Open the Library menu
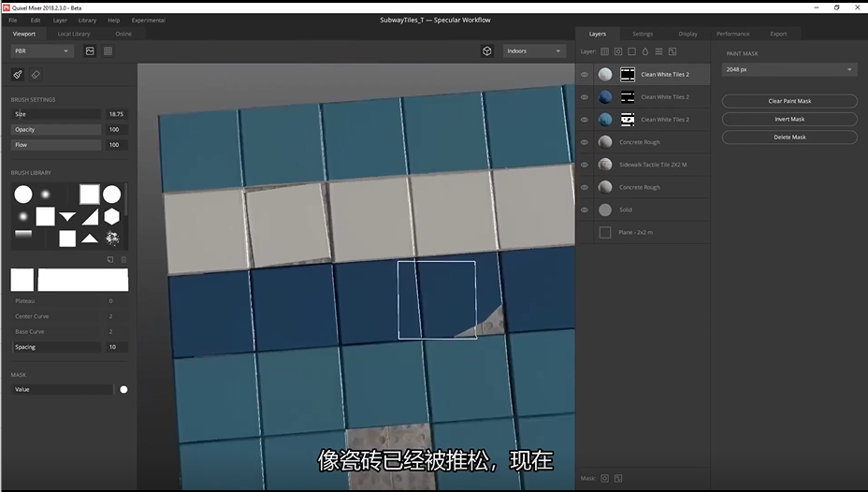Image resolution: width=868 pixels, height=492 pixels. (87, 20)
